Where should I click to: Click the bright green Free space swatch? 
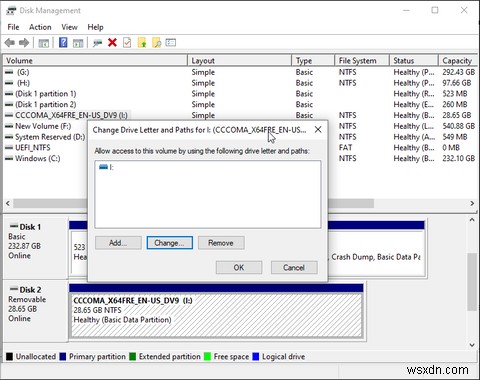click(207, 357)
